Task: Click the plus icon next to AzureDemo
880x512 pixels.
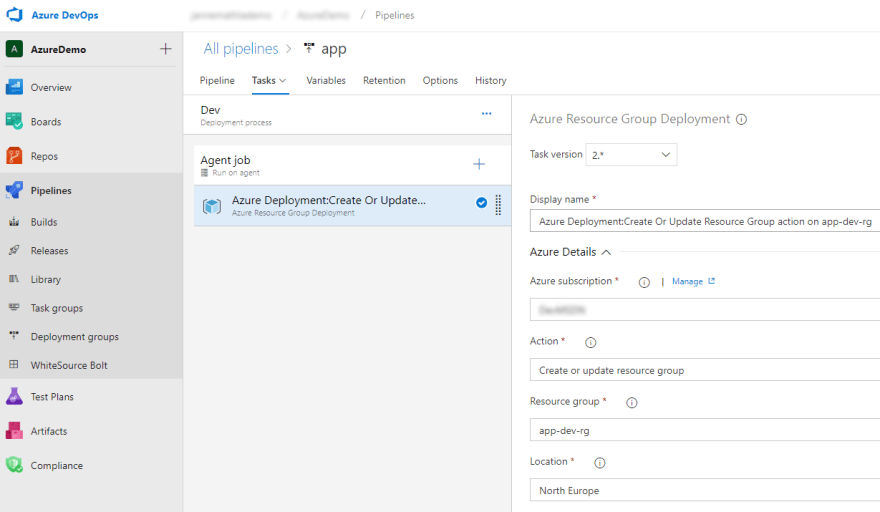Action: point(166,49)
